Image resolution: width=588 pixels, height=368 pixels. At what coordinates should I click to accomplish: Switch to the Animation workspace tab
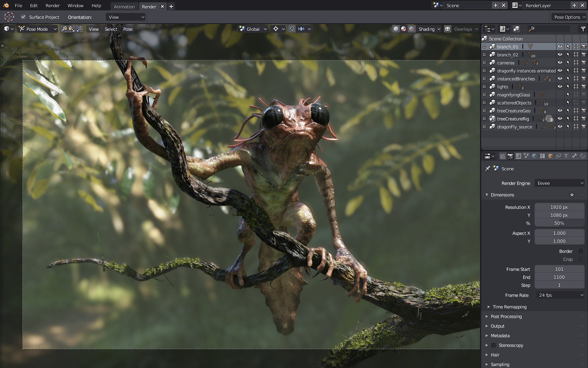coord(124,6)
